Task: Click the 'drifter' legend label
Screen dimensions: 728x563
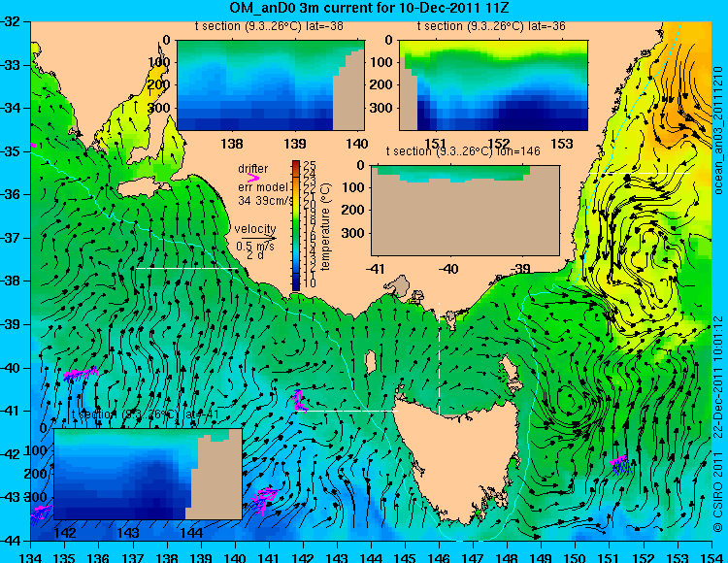Action: [253, 169]
